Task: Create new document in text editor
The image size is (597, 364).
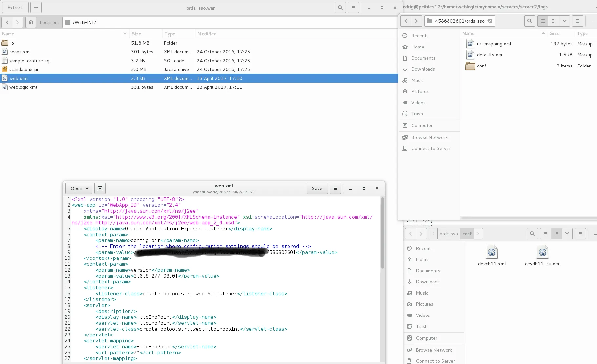Action: coord(100,188)
